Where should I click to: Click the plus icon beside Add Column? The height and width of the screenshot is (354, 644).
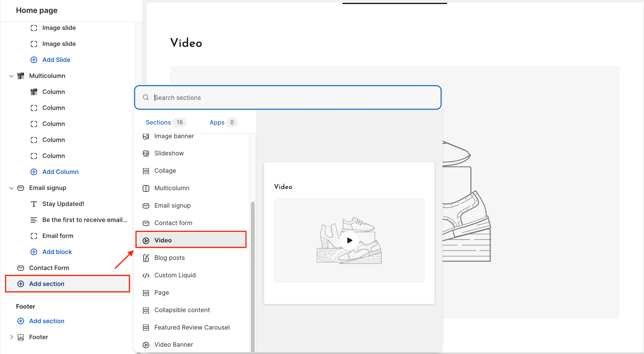pyautogui.click(x=34, y=172)
